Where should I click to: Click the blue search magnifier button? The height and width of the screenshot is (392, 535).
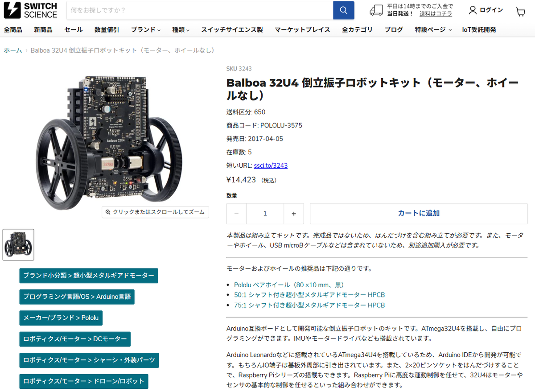pyautogui.click(x=343, y=10)
